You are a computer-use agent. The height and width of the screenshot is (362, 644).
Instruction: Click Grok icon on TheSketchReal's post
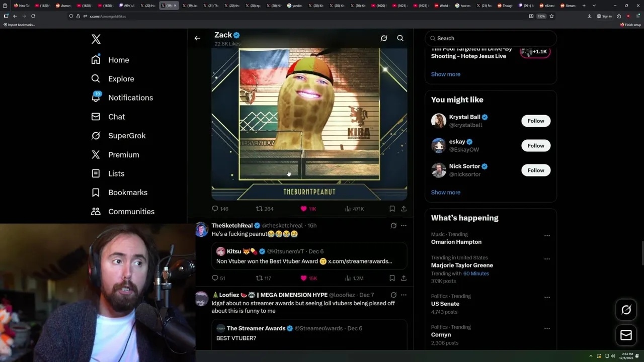(393, 226)
